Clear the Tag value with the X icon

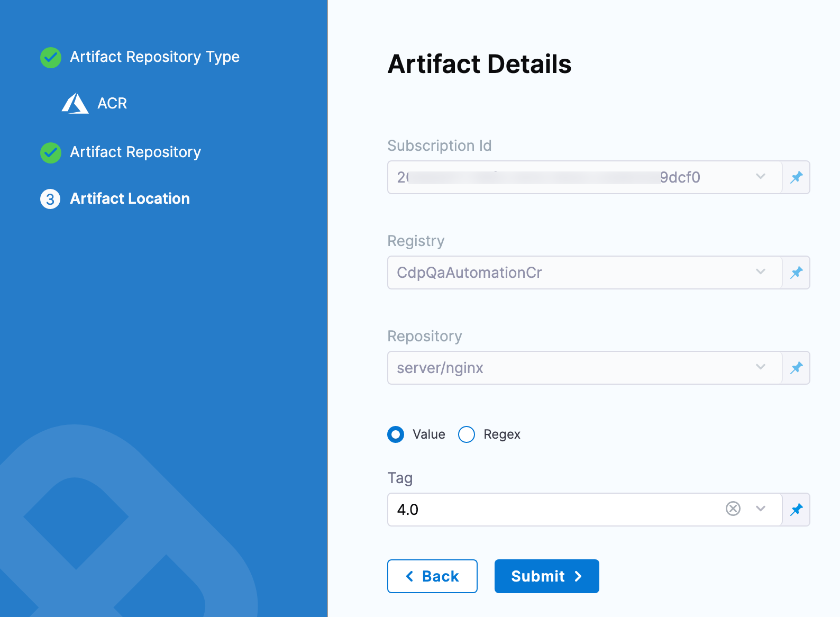(733, 509)
